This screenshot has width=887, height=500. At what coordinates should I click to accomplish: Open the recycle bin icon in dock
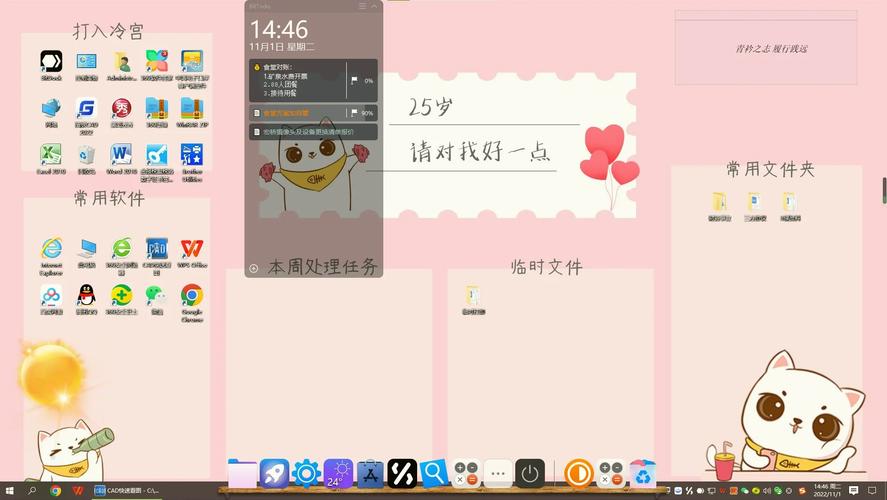coord(643,473)
